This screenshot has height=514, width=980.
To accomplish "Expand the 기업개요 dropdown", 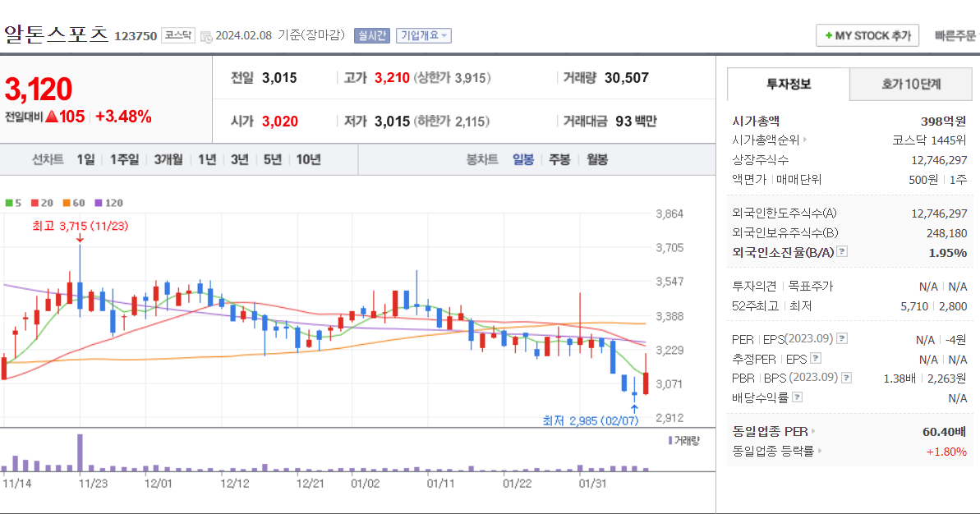I will point(424,35).
